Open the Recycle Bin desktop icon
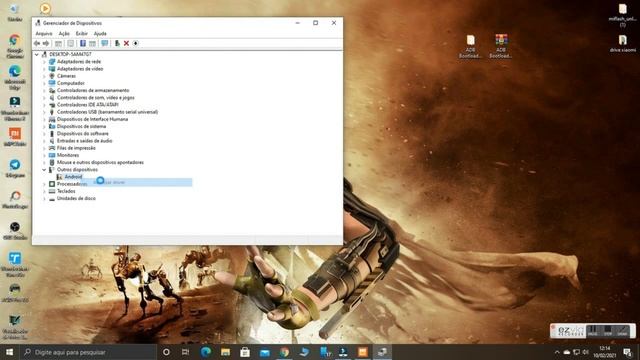The width and height of the screenshot is (640, 360). click(x=15, y=12)
